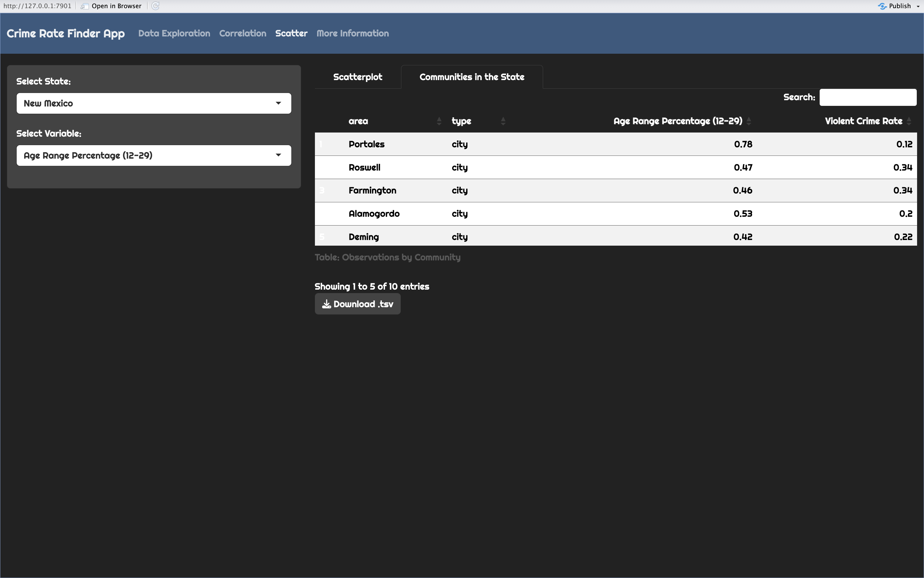Viewport: 924px width, 578px height.
Task: Go to Correlation tab
Action: click(x=243, y=33)
